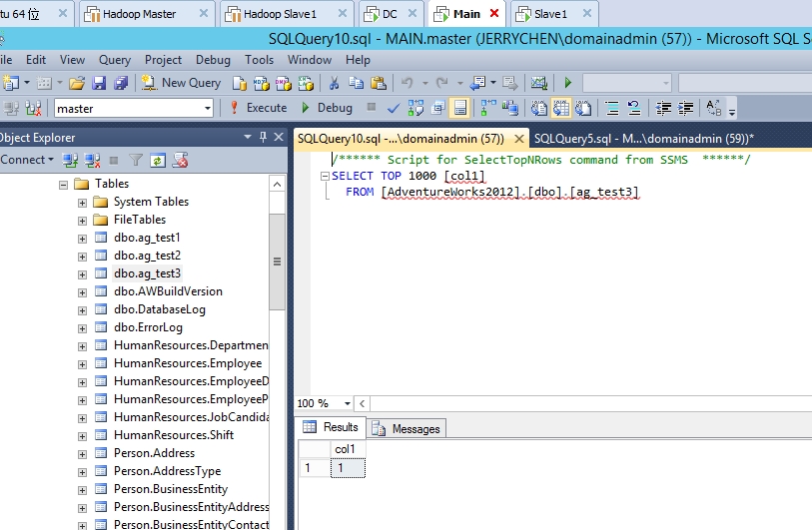Select dbo.ag_test3 table
Image resolution: width=812 pixels, height=530 pixels.
[x=147, y=273]
